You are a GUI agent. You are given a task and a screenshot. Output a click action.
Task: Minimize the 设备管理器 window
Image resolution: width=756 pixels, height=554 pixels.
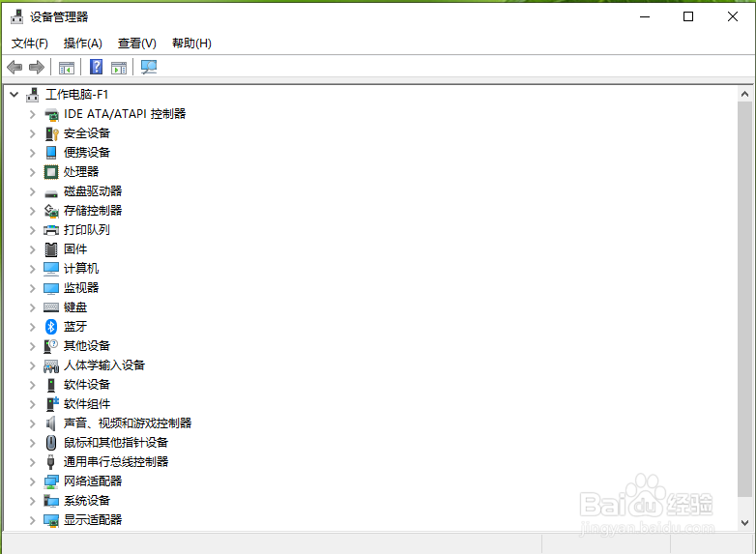click(645, 16)
